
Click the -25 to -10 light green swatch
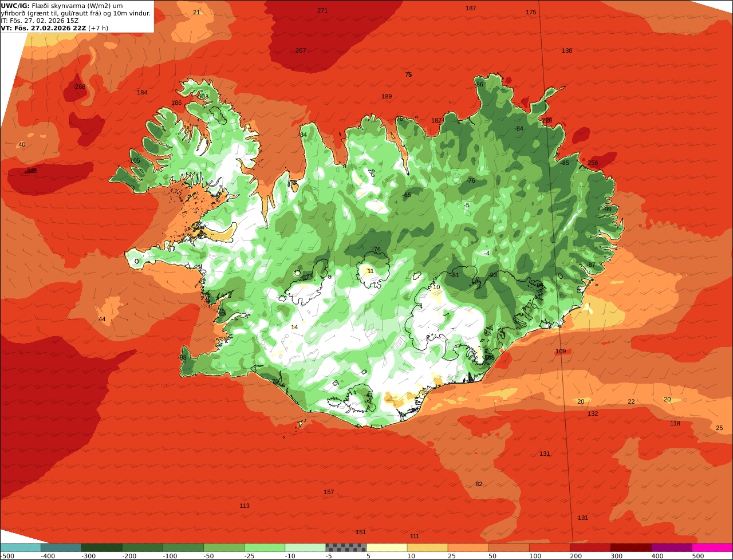tap(265, 547)
